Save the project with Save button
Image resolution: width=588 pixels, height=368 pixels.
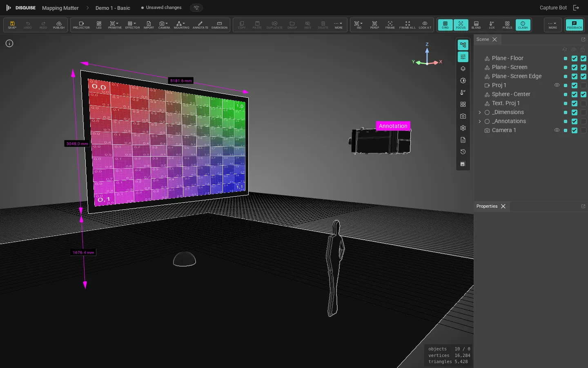(12, 25)
